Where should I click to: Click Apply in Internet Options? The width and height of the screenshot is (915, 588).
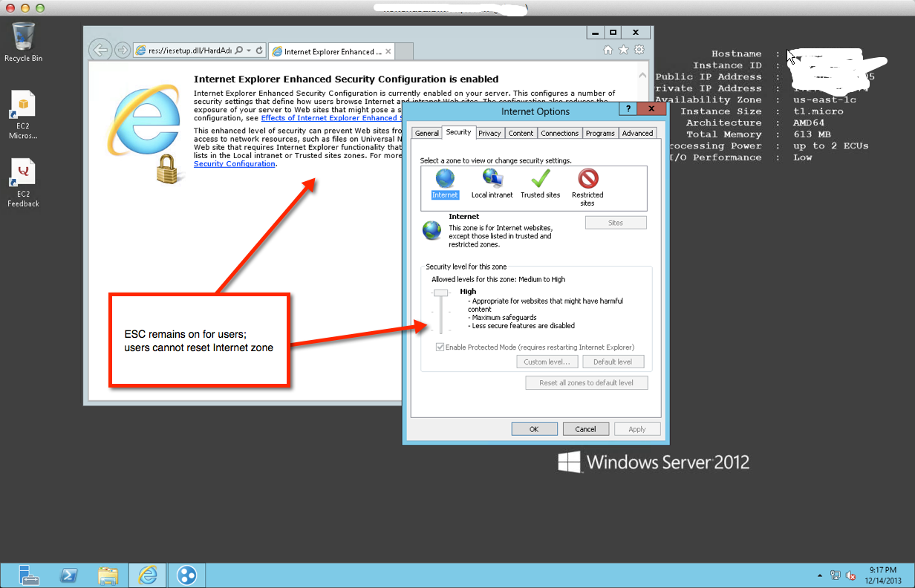[637, 429]
